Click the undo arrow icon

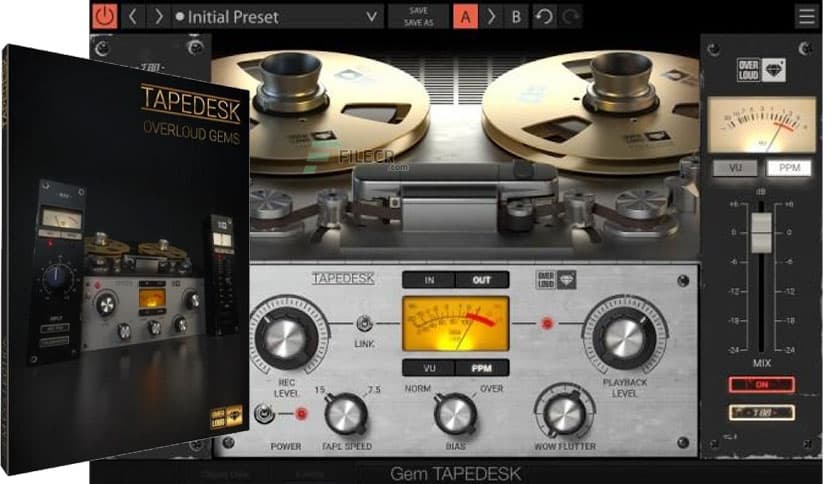[544, 17]
